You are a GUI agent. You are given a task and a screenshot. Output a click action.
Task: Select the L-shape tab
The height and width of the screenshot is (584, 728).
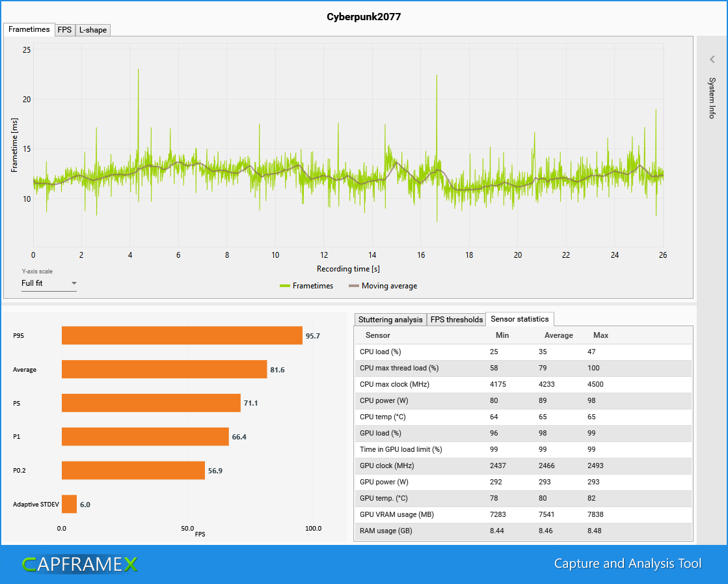pyautogui.click(x=93, y=30)
